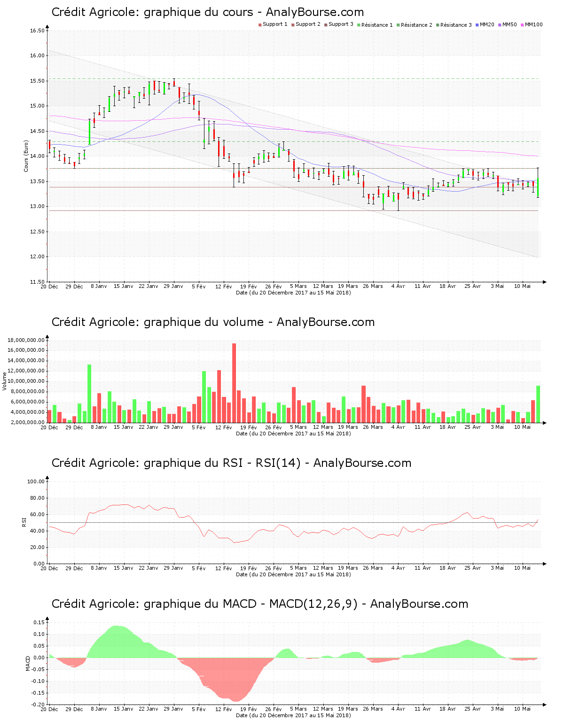564x728 pixels.
Task: Click '20 Déc' on the price chart date axis
Action: pyautogui.click(x=49, y=286)
